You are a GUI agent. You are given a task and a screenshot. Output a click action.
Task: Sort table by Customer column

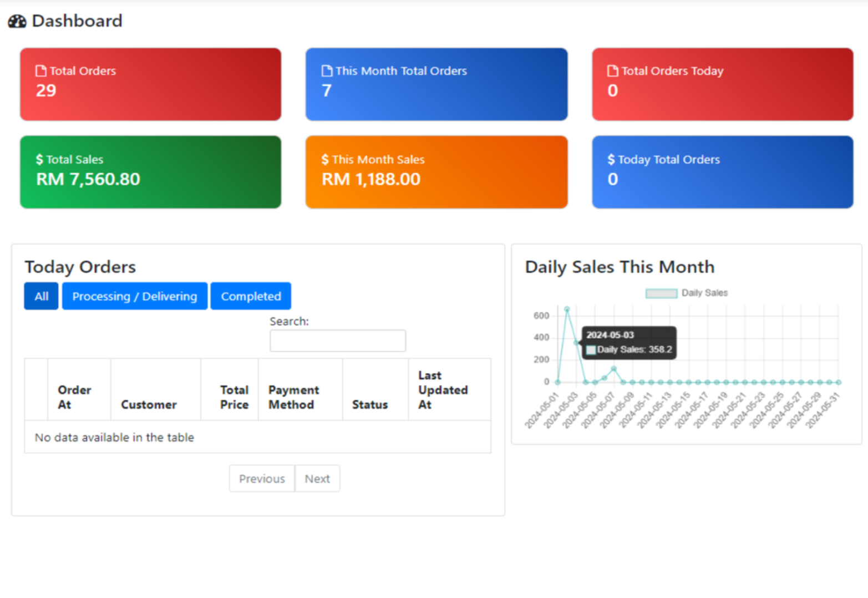click(149, 404)
